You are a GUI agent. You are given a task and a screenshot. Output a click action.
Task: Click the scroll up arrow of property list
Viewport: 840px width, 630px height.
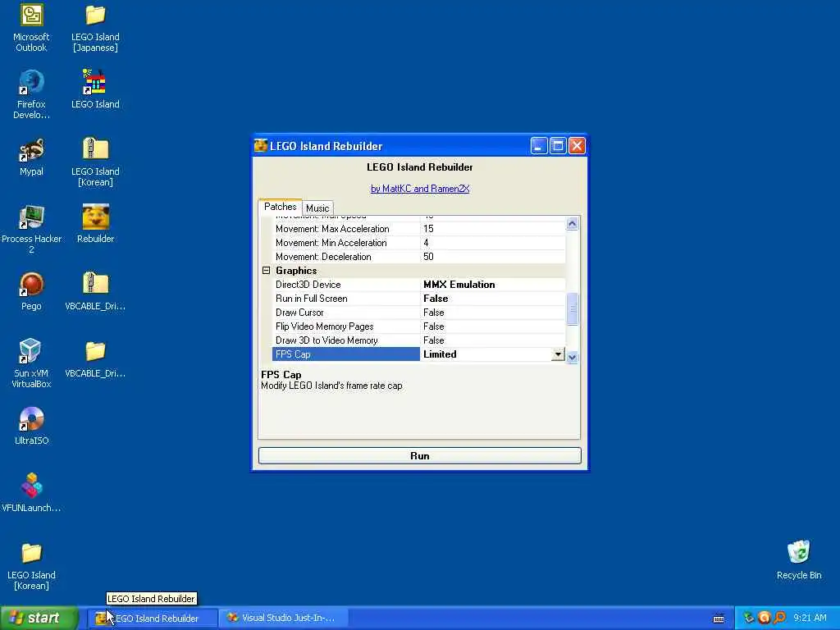[572, 224]
